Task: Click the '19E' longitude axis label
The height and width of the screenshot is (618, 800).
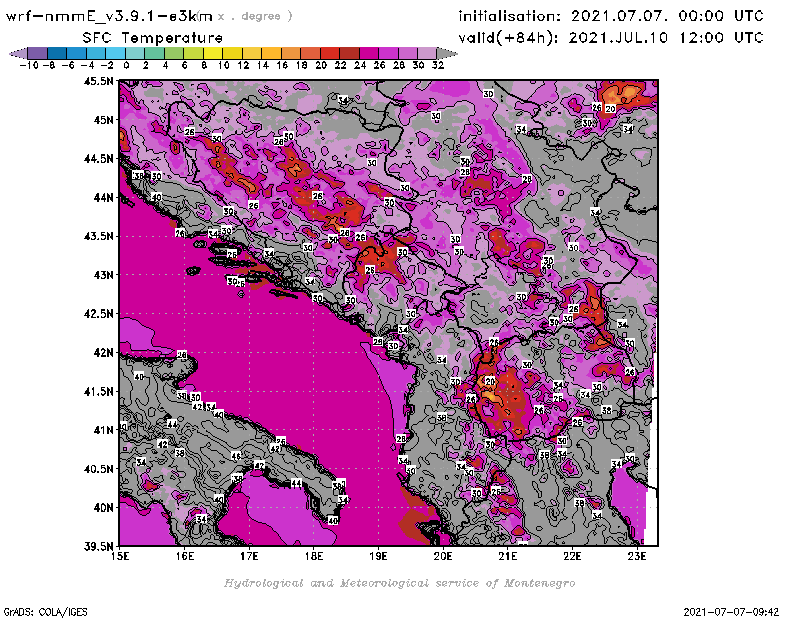Action: coord(378,556)
